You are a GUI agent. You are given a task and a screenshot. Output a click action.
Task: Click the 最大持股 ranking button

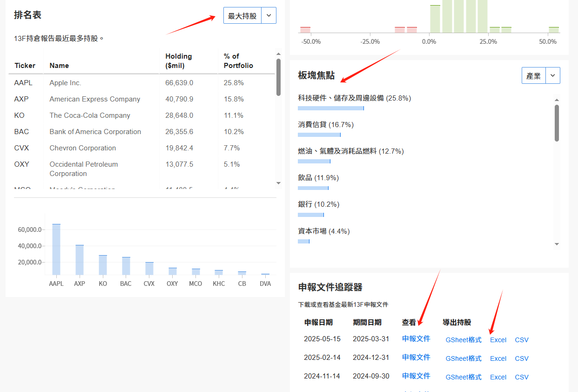242,15
